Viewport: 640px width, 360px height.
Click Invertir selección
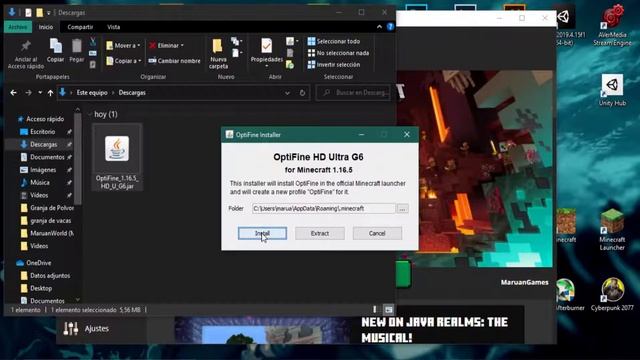334,64
